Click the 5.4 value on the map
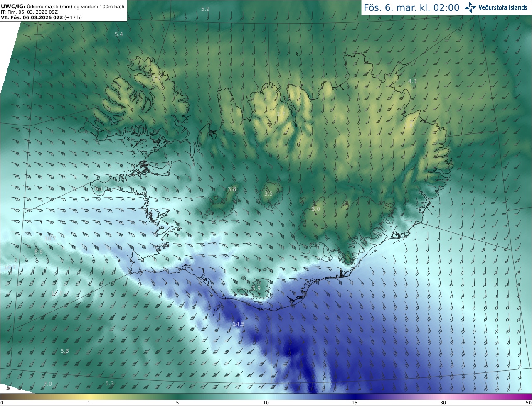This screenshot has height=406, width=532. [119, 34]
